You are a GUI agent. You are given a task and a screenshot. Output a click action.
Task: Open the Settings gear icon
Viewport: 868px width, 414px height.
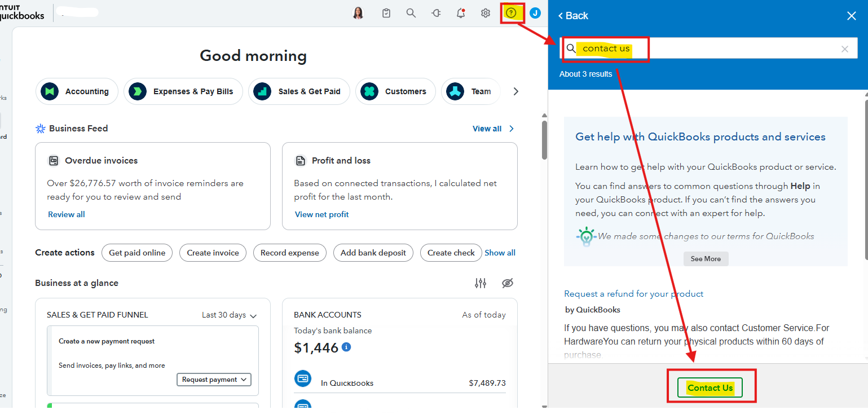coord(485,13)
